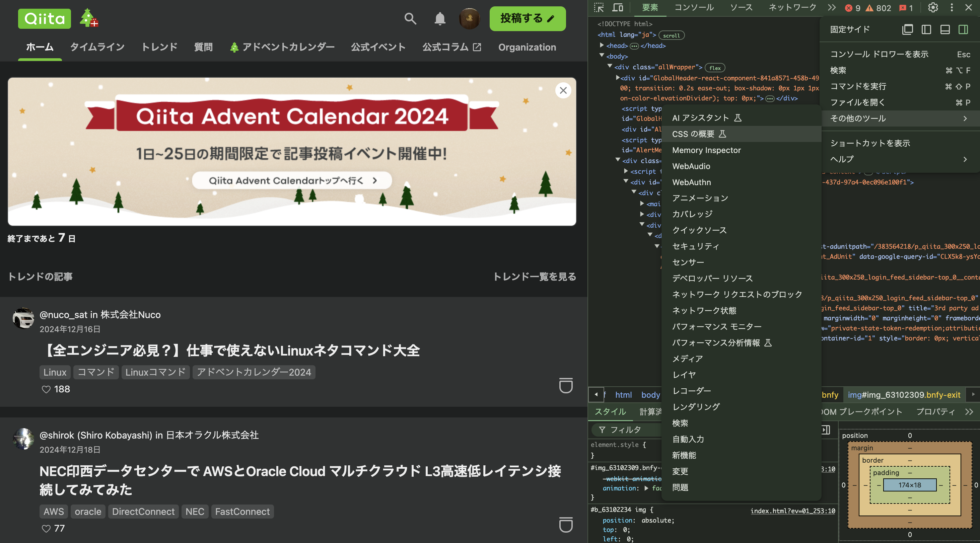Select the inspect element tool in DevTools
The height and width of the screenshot is (543, 980).
coord(599,7)
